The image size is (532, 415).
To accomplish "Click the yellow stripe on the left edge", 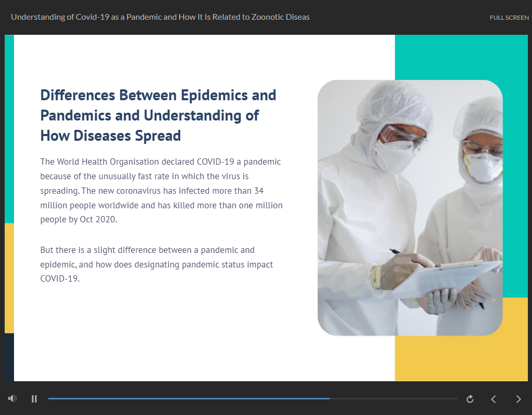I will coord(9,278).
